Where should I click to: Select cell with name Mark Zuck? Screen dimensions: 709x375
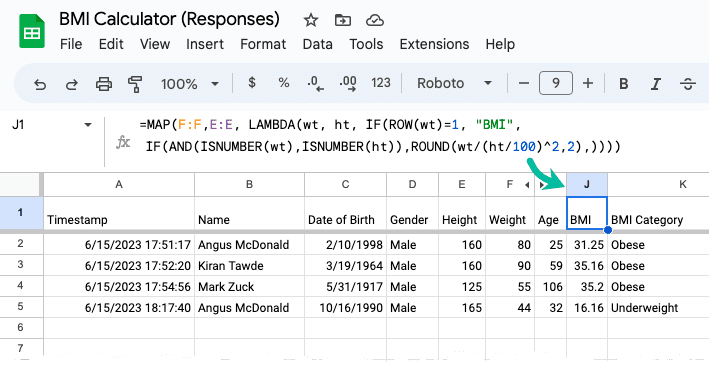pos(250,286)
